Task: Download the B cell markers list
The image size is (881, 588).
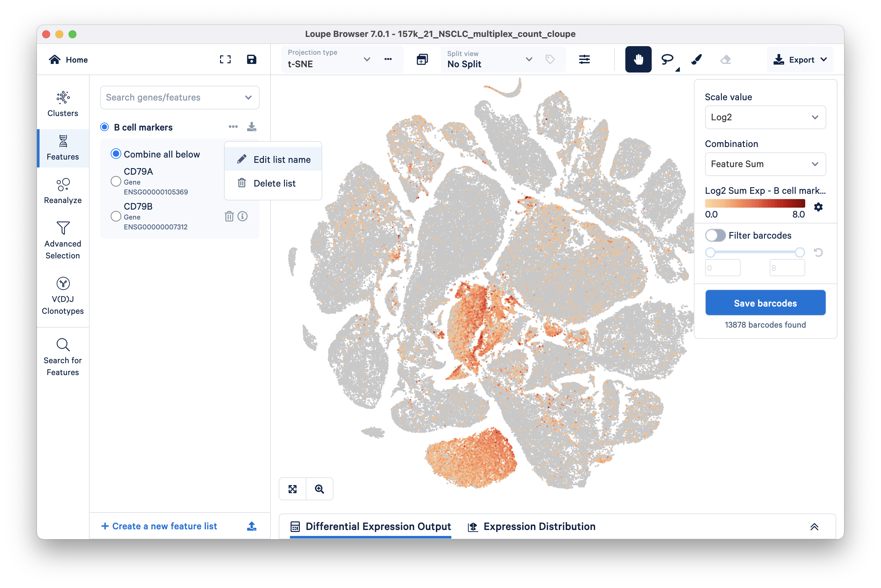Action: pyautogui.click(x=252, y=127)
